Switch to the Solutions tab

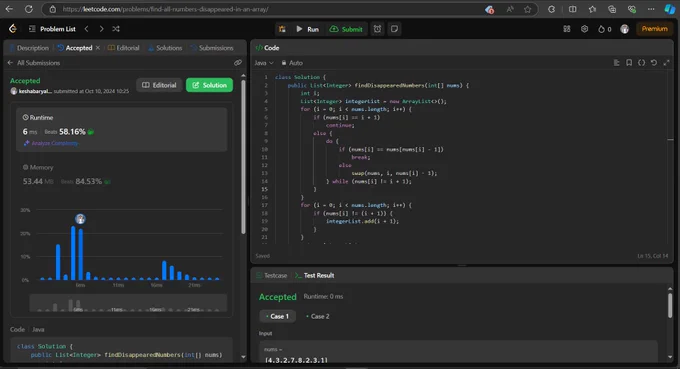tap(165, 48)
